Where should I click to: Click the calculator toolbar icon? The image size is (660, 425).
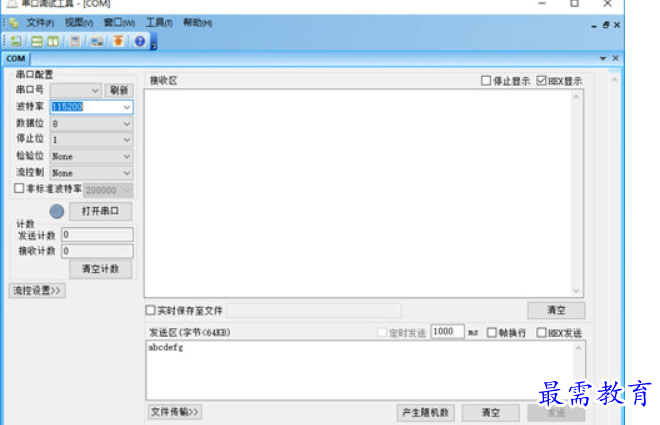[75, 41]
